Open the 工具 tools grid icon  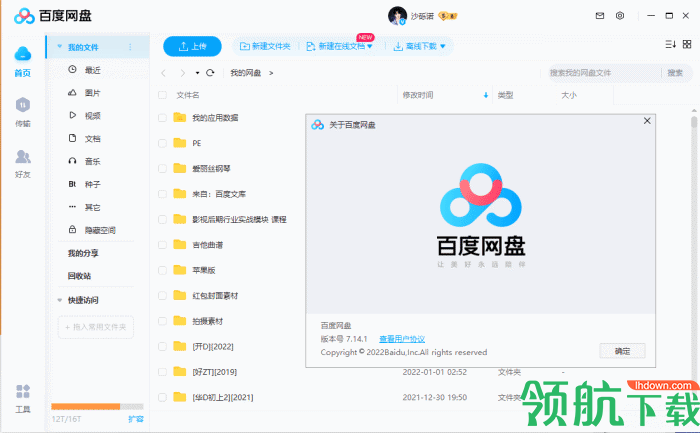click(x=23, y=391)
